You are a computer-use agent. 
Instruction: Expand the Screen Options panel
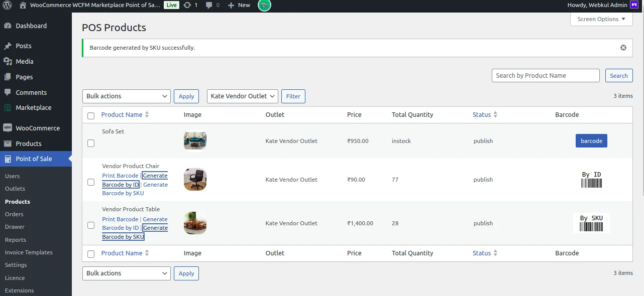click(601, 19)
